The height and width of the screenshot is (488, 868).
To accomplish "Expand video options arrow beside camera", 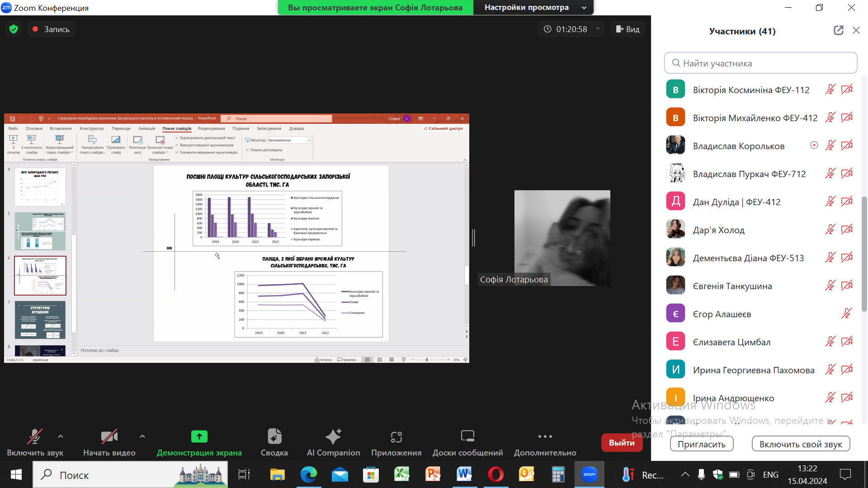I will pyautogui.click(x=142, y=436).
